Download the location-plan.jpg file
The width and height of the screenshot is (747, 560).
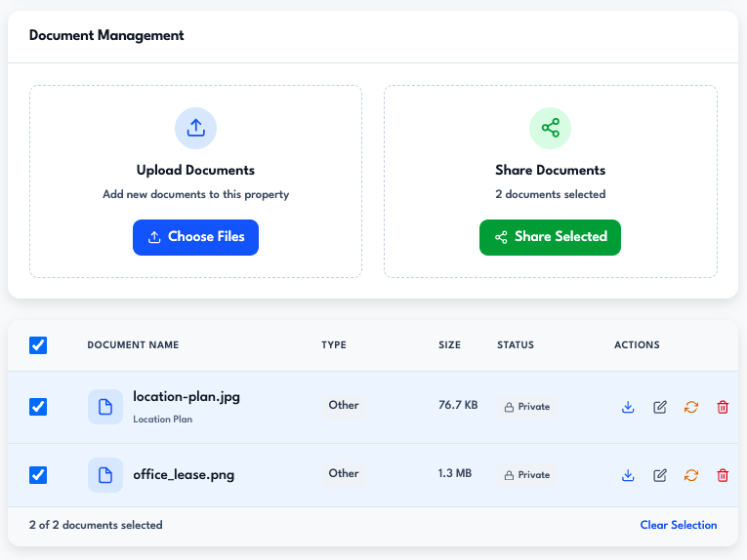[x=628, y=407]
